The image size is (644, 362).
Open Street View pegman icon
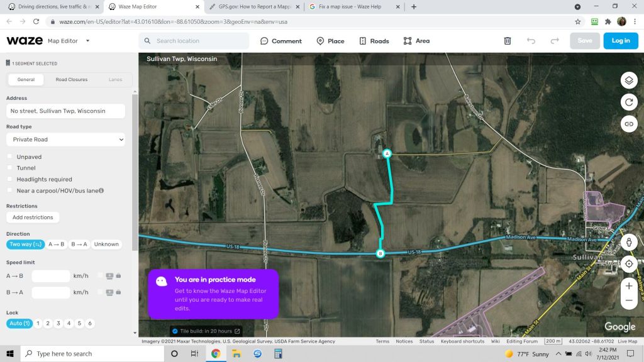tap(629, 242)
